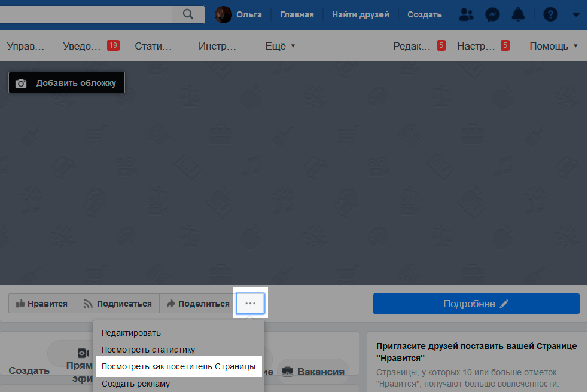The image size is (588, 392).
Task: Open Найти друзей
Action: 360,14
